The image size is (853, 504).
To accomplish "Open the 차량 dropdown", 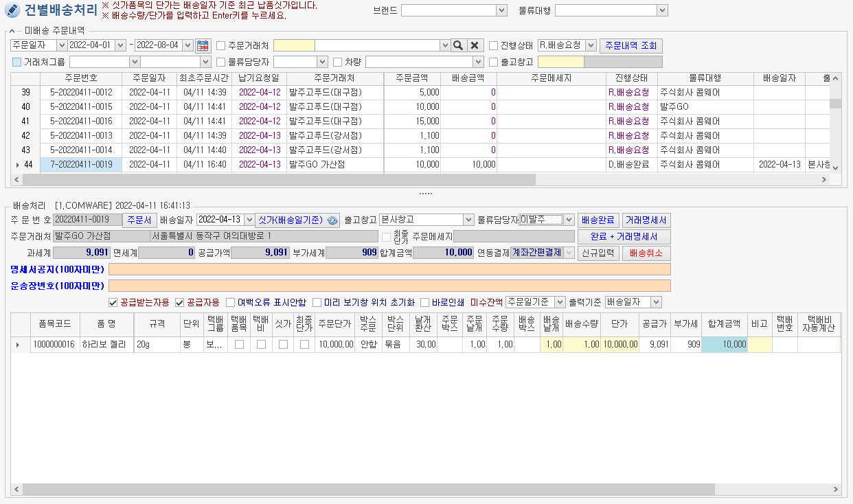I will (479, 62).
